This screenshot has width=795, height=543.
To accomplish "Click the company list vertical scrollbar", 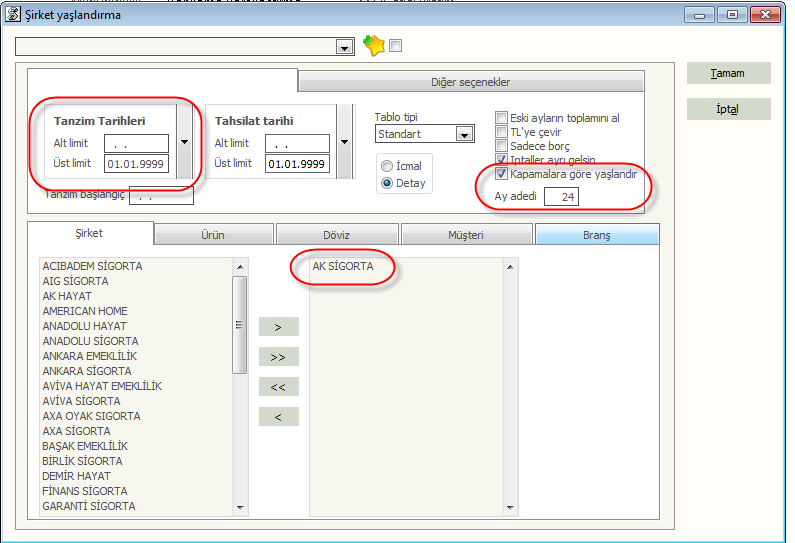I will (x=240, y=385).
